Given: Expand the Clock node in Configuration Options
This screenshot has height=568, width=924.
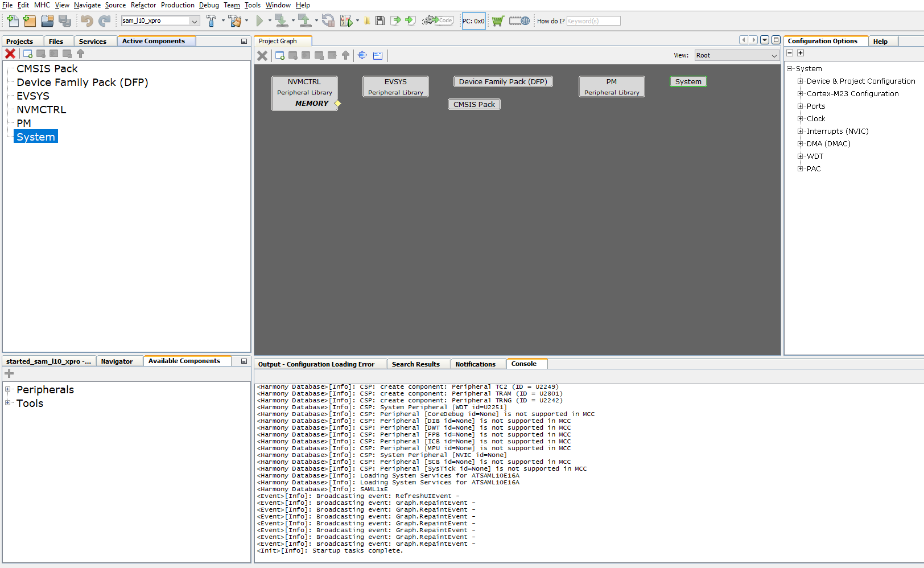Looking at the screenshot, I should 801,118.
